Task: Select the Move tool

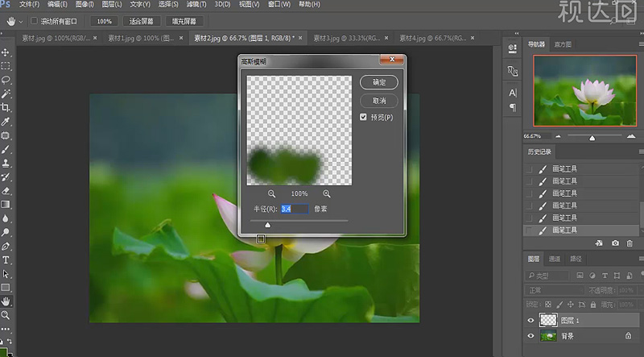Action: [x=6, y=52]
